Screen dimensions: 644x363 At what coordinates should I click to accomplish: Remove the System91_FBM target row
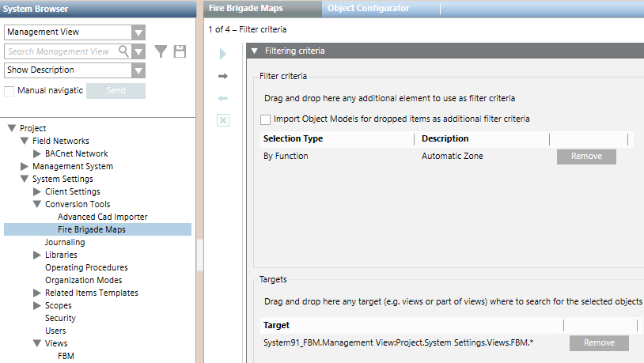[598, 343]
